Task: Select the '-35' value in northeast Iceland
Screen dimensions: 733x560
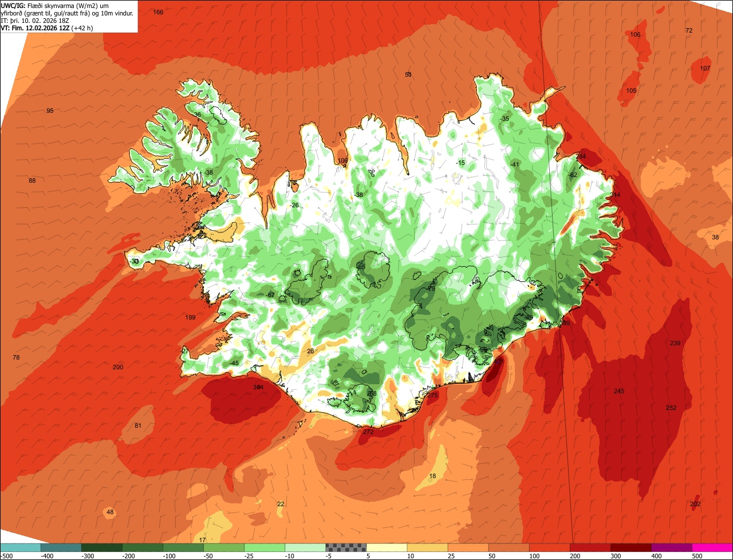Action: pyautogui.click(x=504, y=119)
